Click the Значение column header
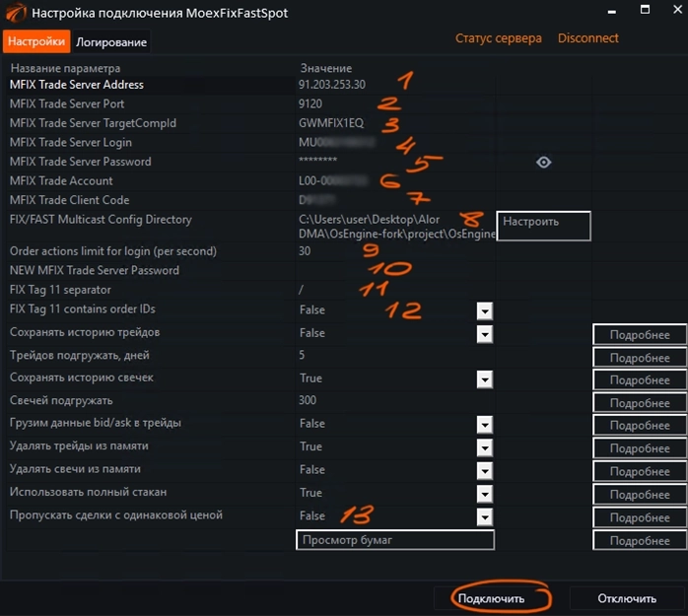688x616 pixels. click(325, 68)
